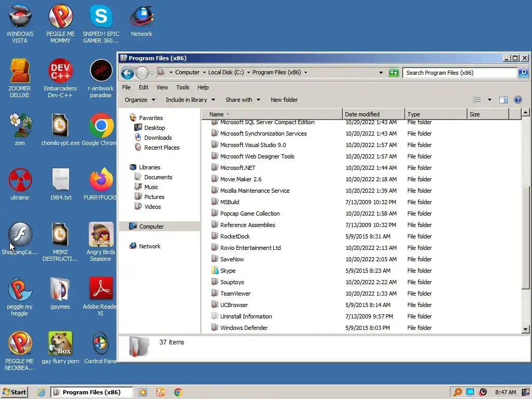Select the gaymes folder desktop icon
Image resolution: width=532 pixels, height=399 pixels.
coord(60,293)
